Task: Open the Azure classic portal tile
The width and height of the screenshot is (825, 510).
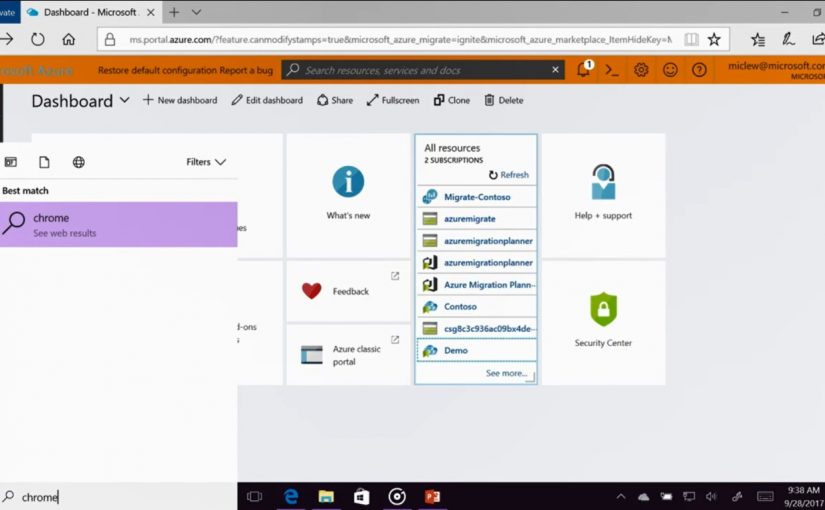Action: pyautogui.click(x=348, y=355)
